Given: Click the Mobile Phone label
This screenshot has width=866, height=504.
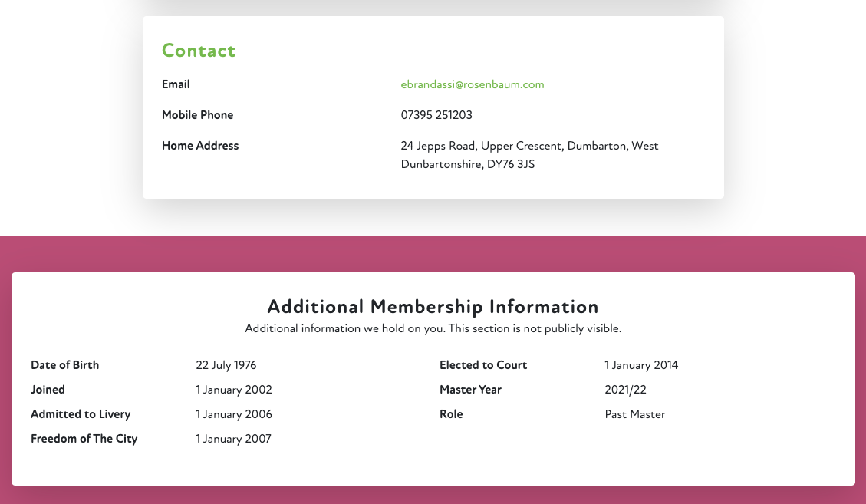Looking at the screenshot, I should 197,115.
